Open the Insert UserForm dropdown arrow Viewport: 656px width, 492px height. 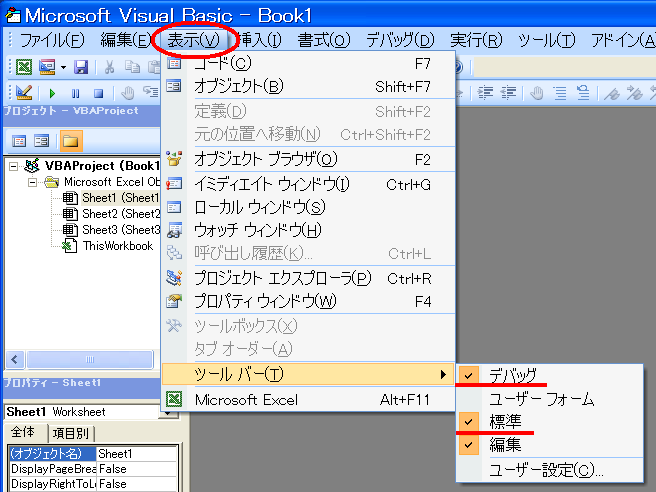pos(63,67)
